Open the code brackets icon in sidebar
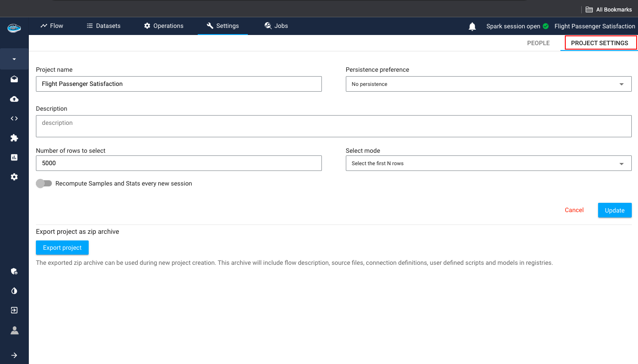The image size is (638, 364). 14,119
